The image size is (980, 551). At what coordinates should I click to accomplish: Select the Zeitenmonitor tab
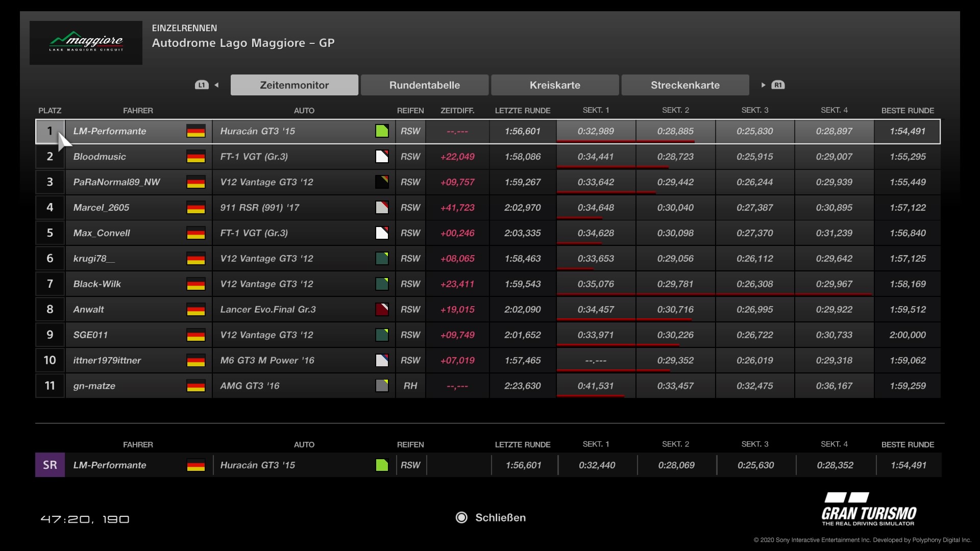(x=294, y=85)
